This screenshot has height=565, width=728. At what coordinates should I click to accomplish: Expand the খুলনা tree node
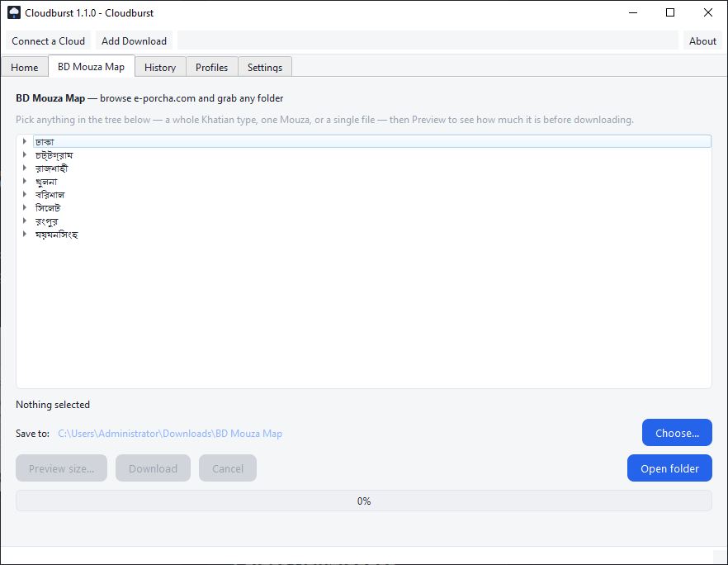[25, 181]
